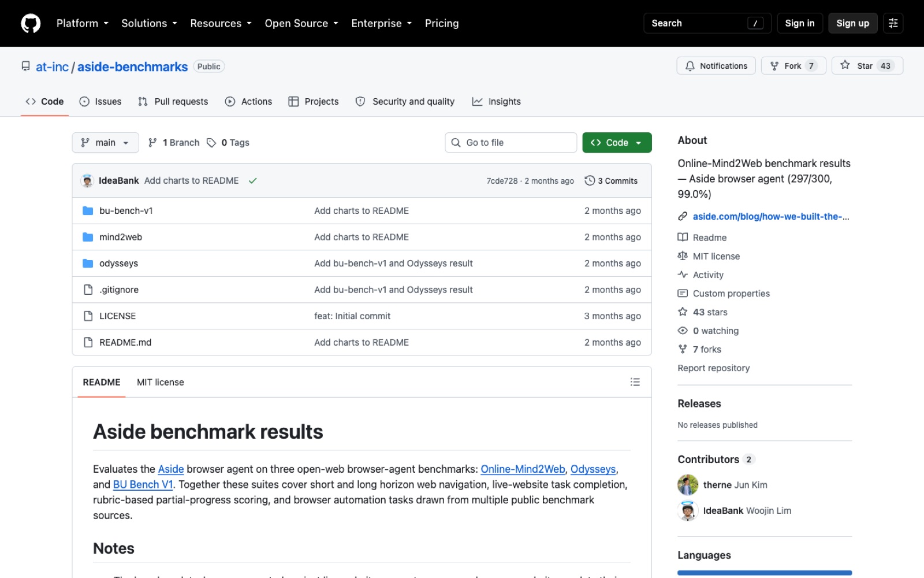The image size is (924, 578).
Task: Go to the GitHub homepage logo
Action: 31,23
